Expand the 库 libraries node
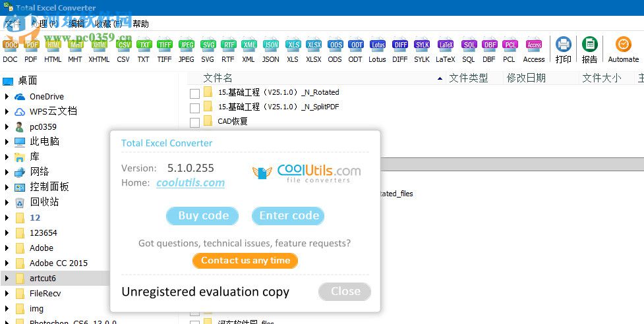This screenshot has height=324, width=644. [7, 157]
